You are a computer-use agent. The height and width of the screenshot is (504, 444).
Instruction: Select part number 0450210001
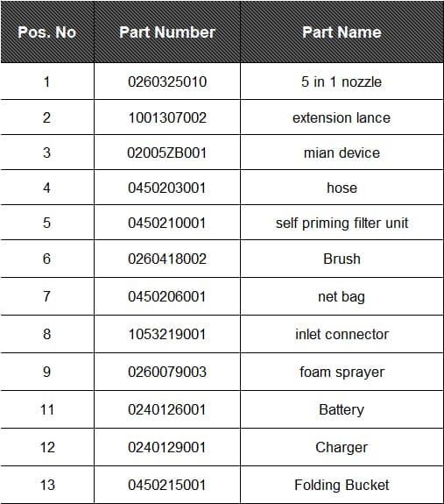[x=167, y=223]
